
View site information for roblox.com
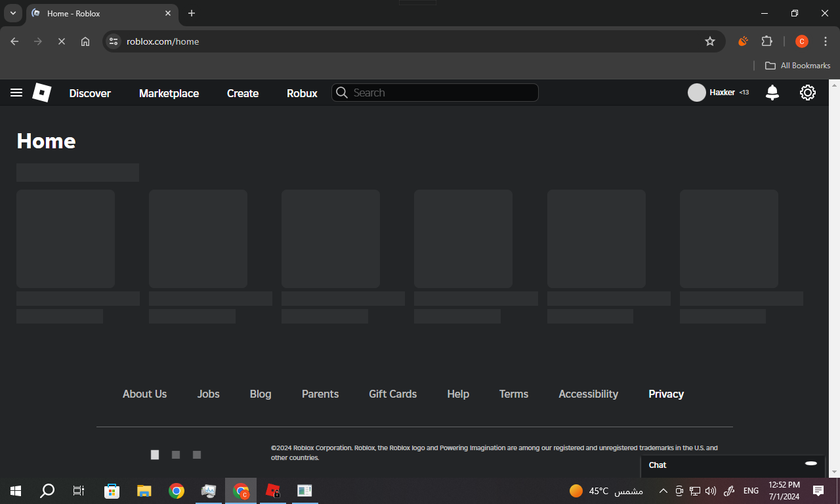coord(114,41)
